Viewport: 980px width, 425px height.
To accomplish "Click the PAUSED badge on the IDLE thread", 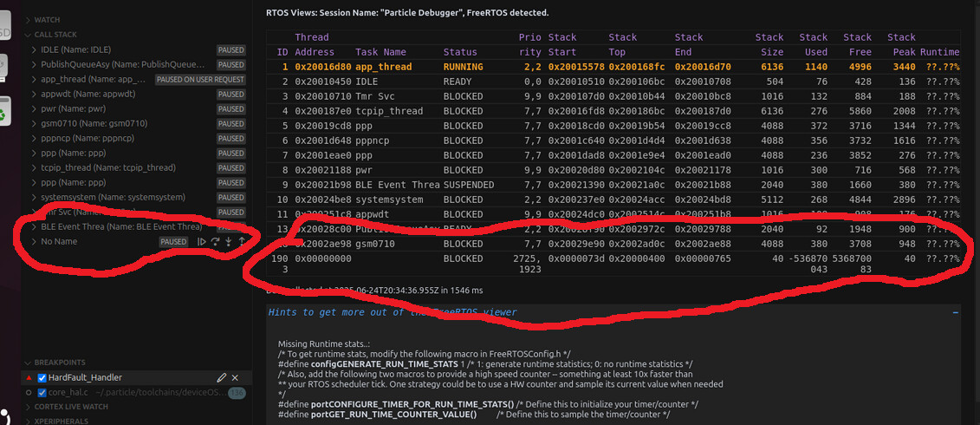I will (x=231, y=49).
